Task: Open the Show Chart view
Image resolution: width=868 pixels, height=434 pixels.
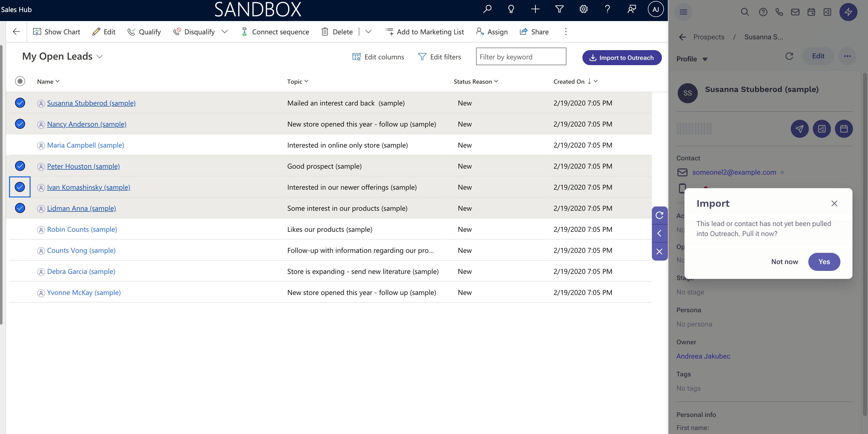Action: tap(57, 32)
